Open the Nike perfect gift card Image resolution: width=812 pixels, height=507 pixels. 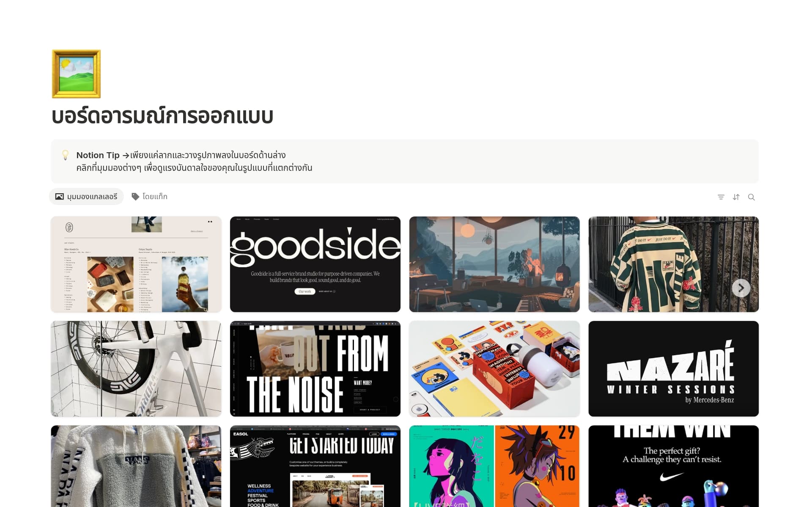(x=673, y=466)
